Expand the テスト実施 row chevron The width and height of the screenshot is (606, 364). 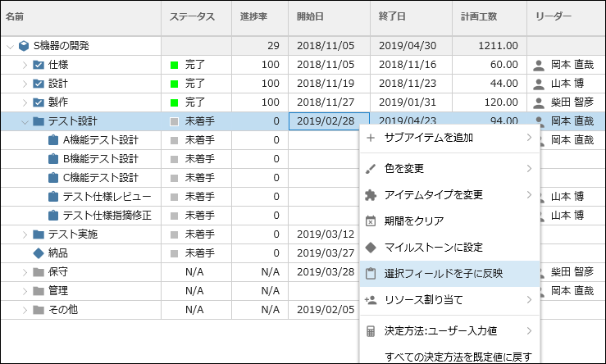click(x=25, y=234)
